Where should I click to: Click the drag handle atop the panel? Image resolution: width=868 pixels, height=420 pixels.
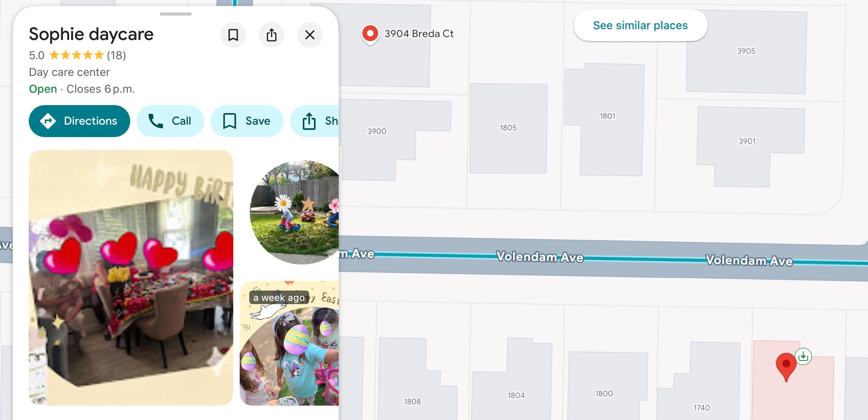pos(175,14)
